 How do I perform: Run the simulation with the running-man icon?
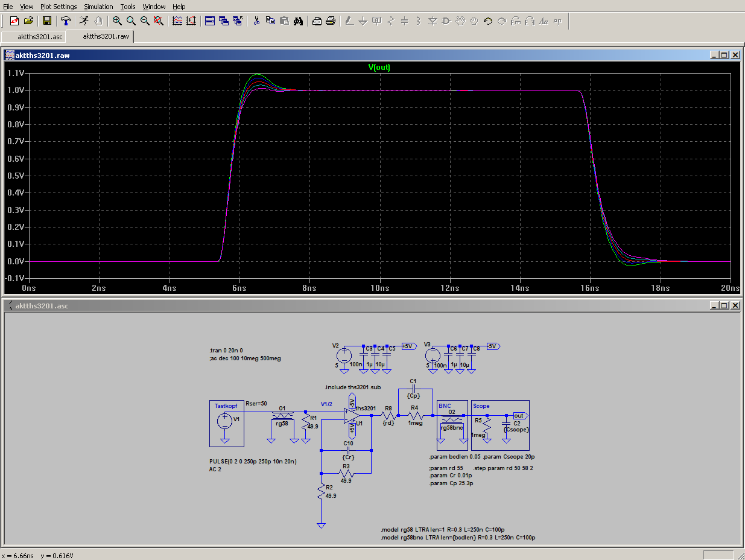(x=84, y=21)
